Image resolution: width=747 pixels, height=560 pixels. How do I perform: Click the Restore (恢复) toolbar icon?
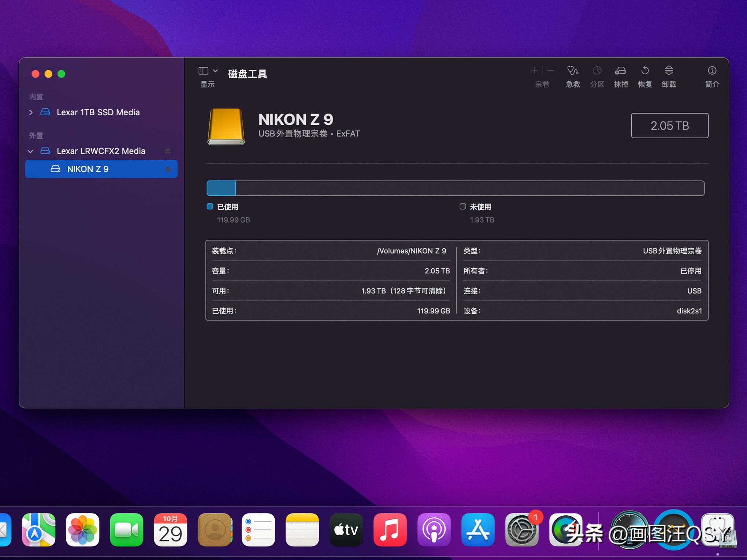[645, 71]
